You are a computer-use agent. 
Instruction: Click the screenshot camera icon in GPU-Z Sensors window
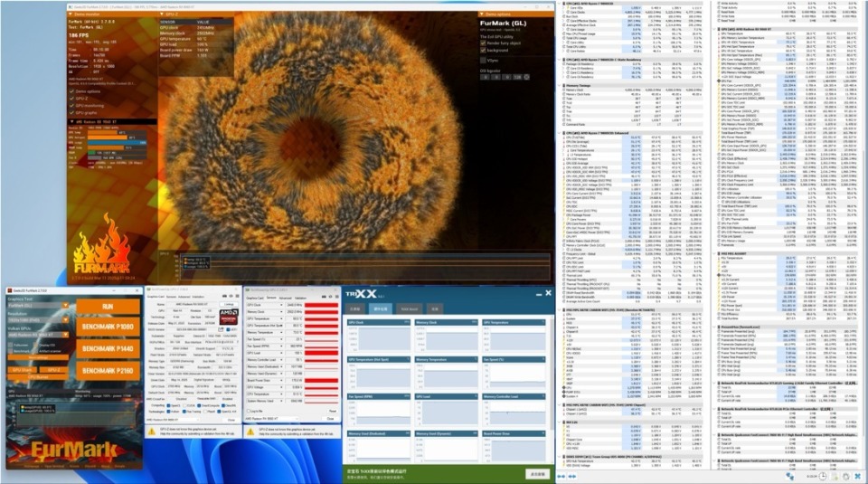(324, 297)
